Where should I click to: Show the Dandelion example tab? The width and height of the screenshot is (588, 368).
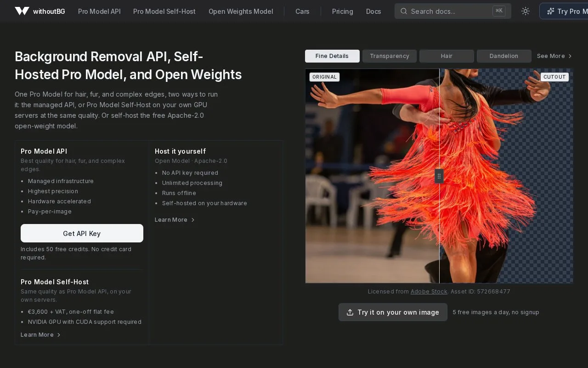[x=504, y=56]
